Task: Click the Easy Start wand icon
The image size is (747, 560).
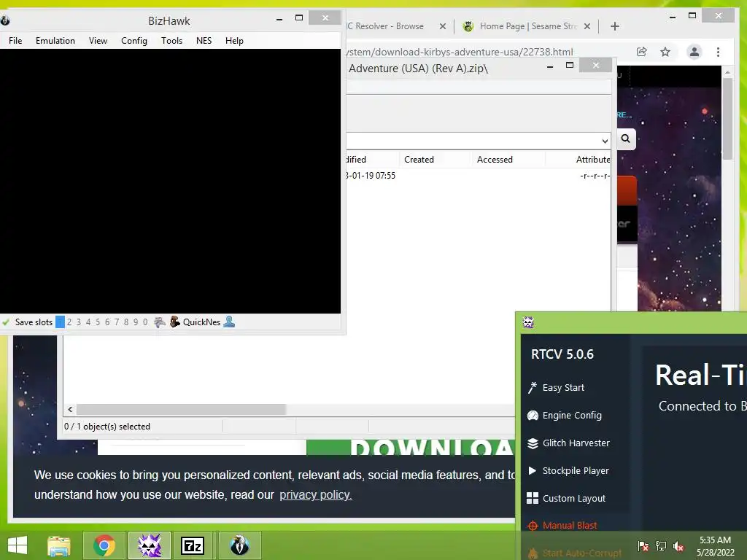Action: pyautogui.click(x=532, y=388)
